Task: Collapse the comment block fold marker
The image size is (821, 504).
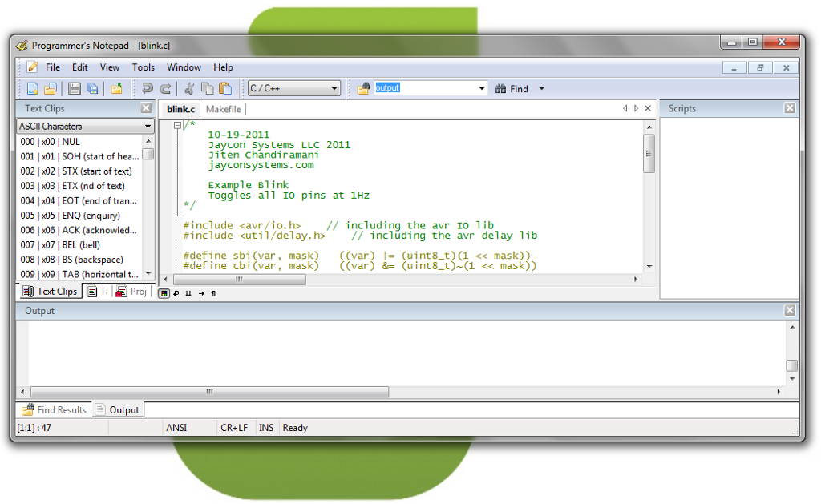Action: [177, 125]
